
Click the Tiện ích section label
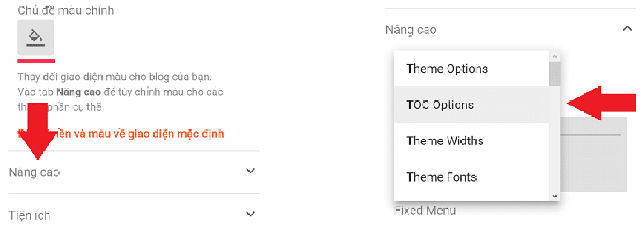[x=30, y=215]
